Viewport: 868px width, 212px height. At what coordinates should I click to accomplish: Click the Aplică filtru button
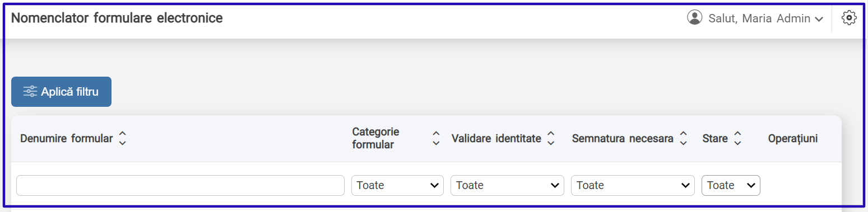tap(61, 92)
